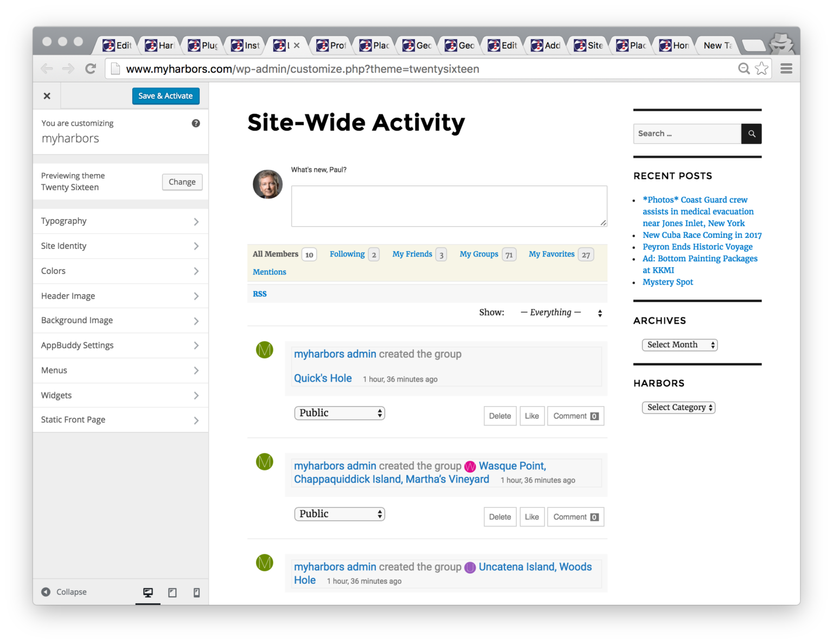Click the What's new status text box
833x644 pixels.
(x=449, y=206)
